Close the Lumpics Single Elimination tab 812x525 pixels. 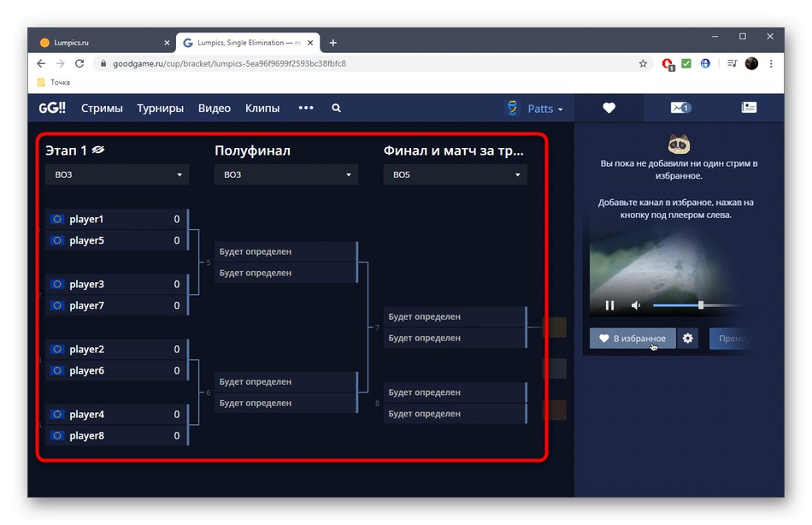310,43
